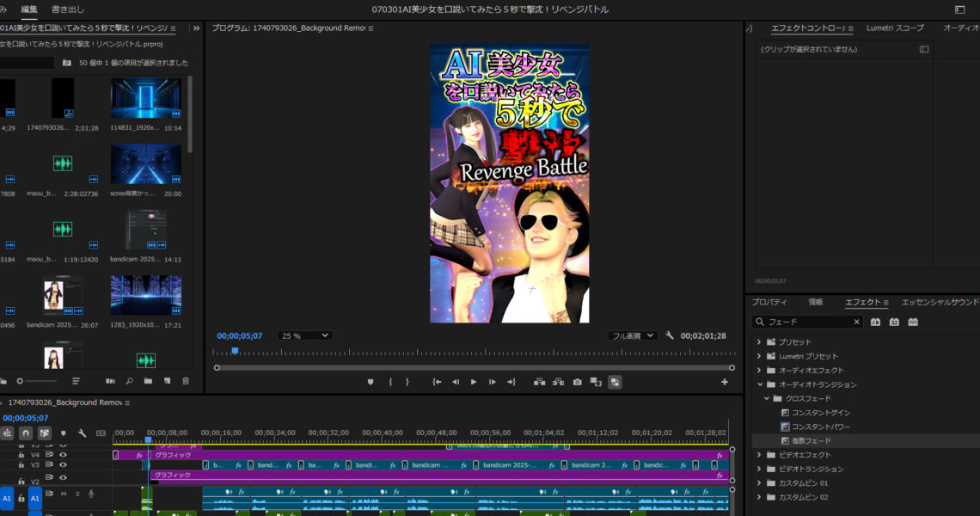Export frame with camera icon
The image size is (980, 516).
578,382
